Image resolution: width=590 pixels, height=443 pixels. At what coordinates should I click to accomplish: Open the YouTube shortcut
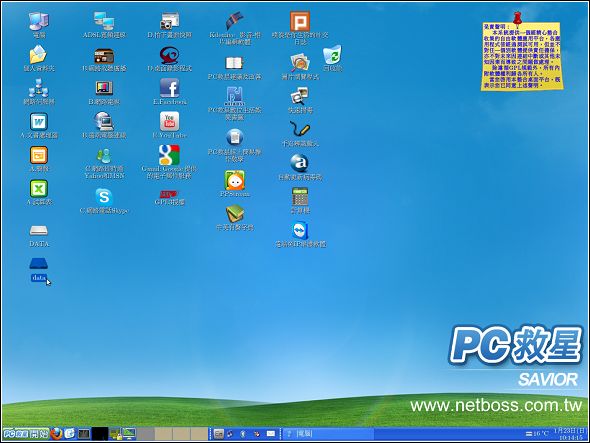(169, 121)
